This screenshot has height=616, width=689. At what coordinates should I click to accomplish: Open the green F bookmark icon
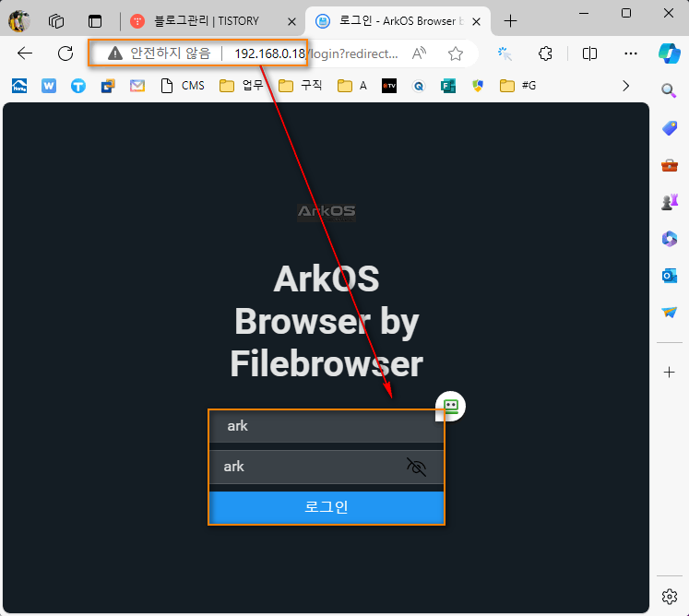tap(448, 86)
